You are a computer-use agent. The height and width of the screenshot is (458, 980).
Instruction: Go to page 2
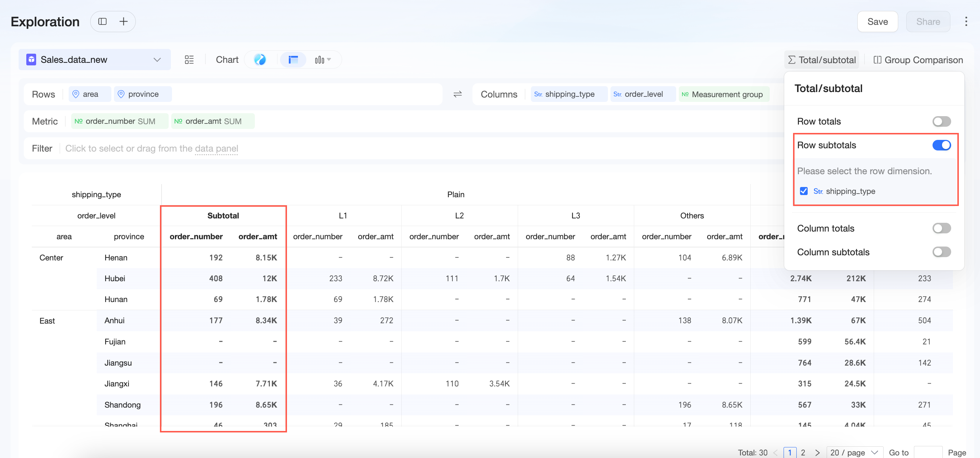tap(803, 452)
